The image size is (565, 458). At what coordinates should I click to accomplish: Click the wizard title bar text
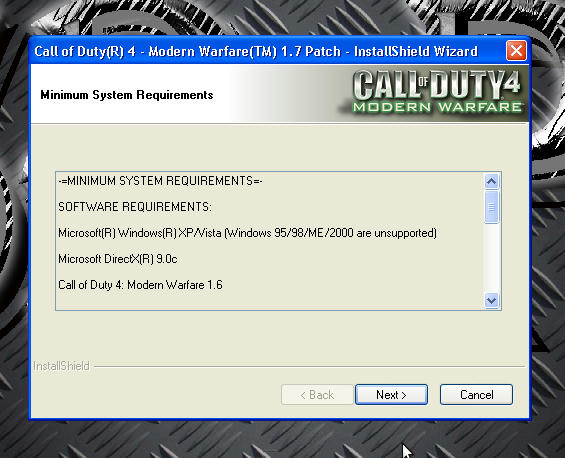[256, 51]
